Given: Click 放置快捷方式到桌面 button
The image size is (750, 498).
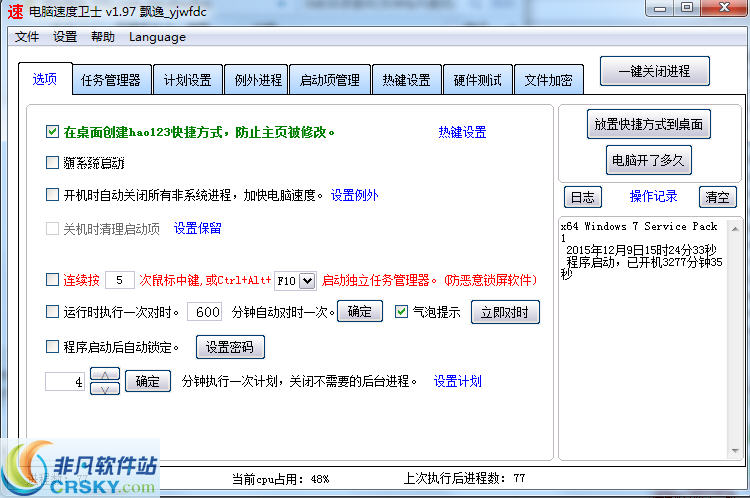Looking at the screenshot, I should point(649,124).
